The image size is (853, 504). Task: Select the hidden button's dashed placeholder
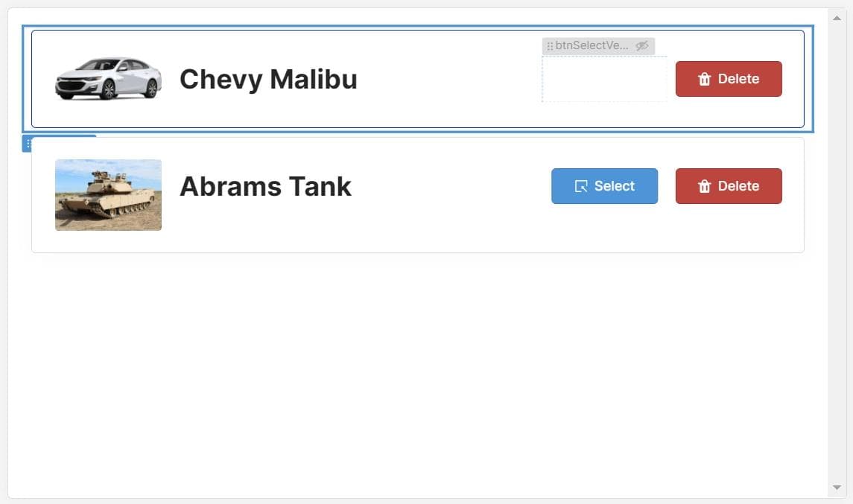point(604,79)
